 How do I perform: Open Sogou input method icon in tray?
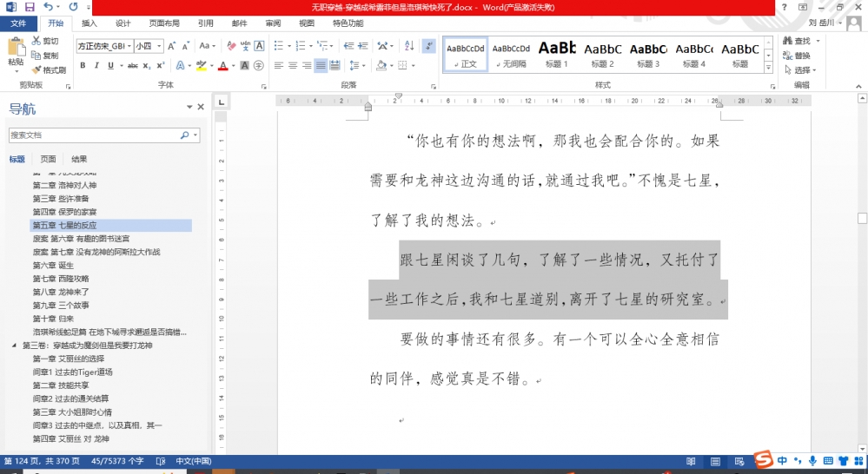764,460
